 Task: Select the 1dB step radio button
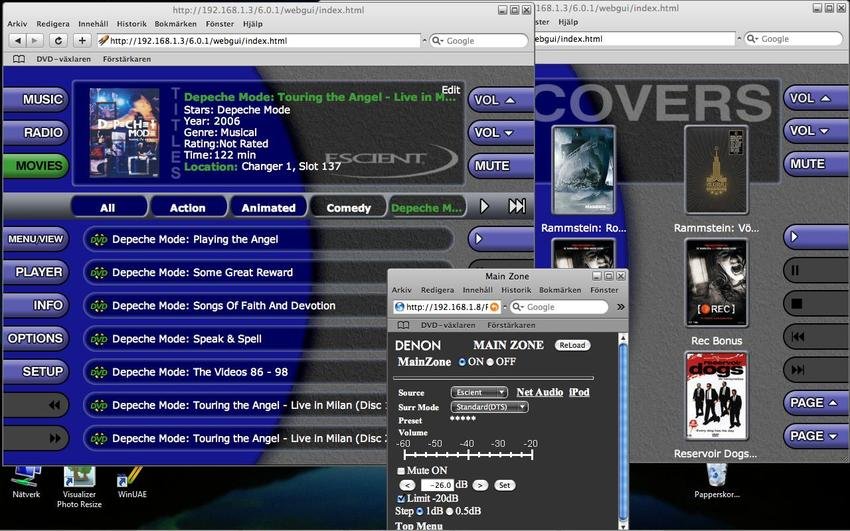420,511
